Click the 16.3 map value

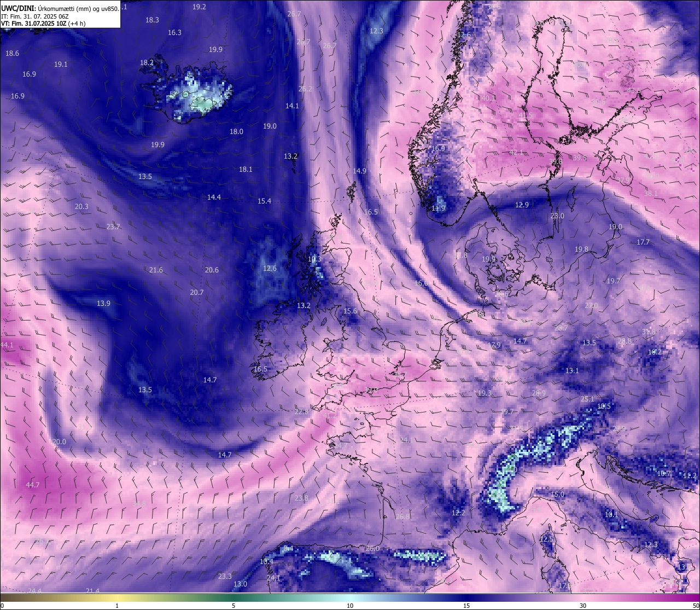point(174,32)
